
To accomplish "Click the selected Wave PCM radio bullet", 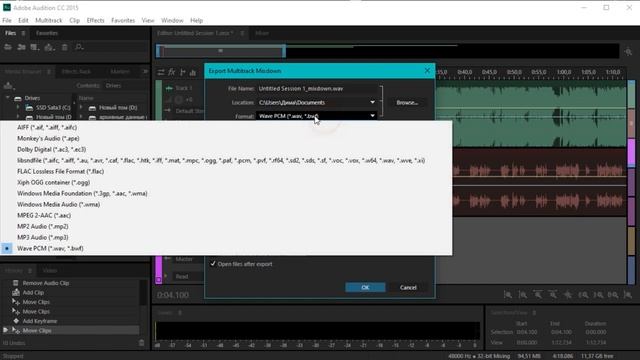I will 7,248.
